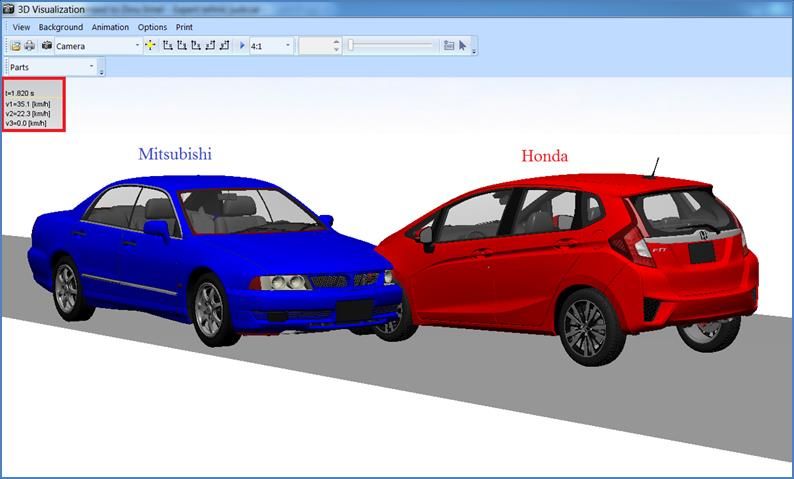Screen dimensions: 794x479
Task: Expand the main toolbar overflow options
Action: pos(474,52)
